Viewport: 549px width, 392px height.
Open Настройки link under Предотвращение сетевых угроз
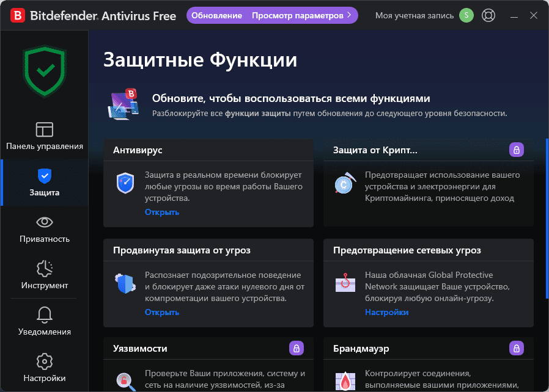[386, 312]
